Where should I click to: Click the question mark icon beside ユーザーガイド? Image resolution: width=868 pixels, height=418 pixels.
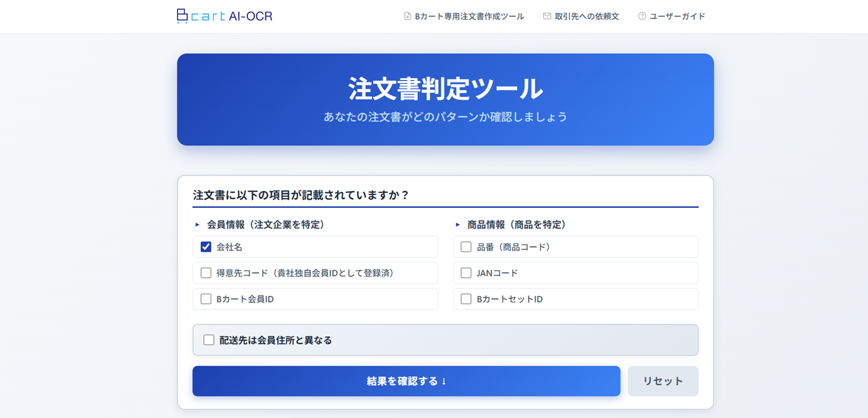[x=642, y=16]
